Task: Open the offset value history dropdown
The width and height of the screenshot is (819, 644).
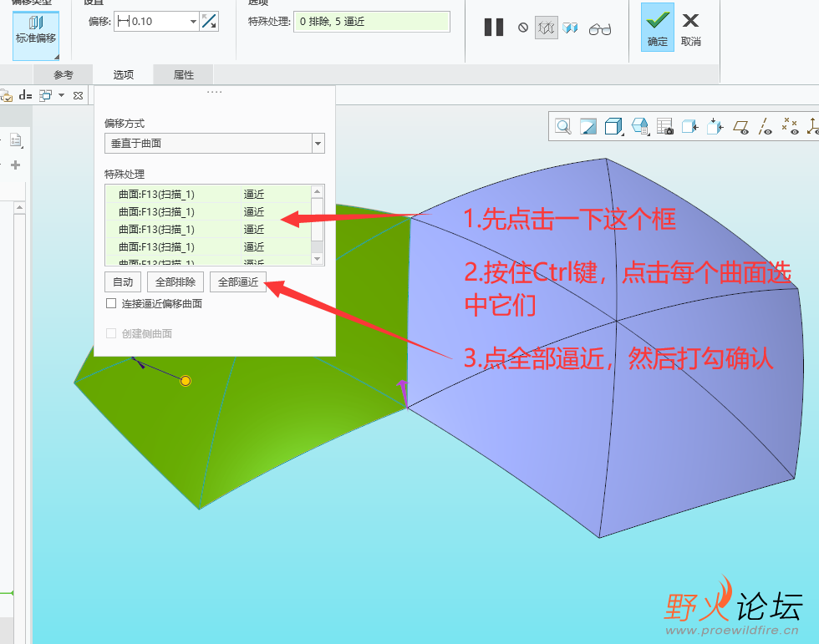Action: [x=193, y=22]
